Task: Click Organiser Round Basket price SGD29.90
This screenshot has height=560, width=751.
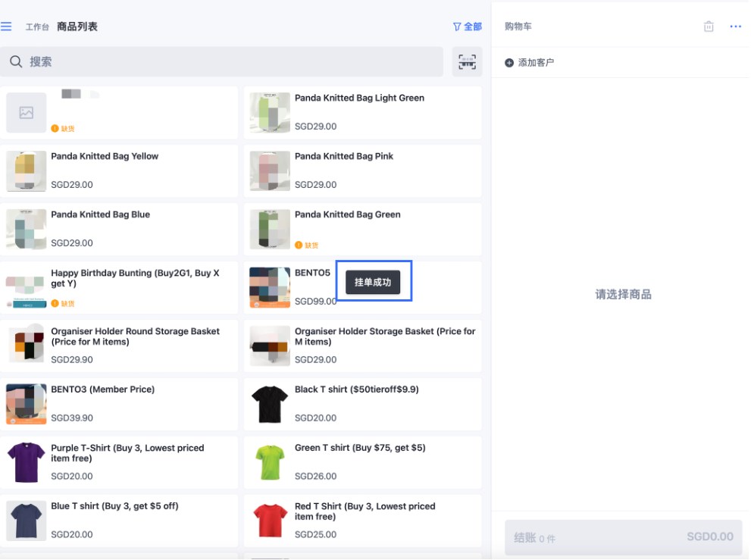Action: coord(72,360)
